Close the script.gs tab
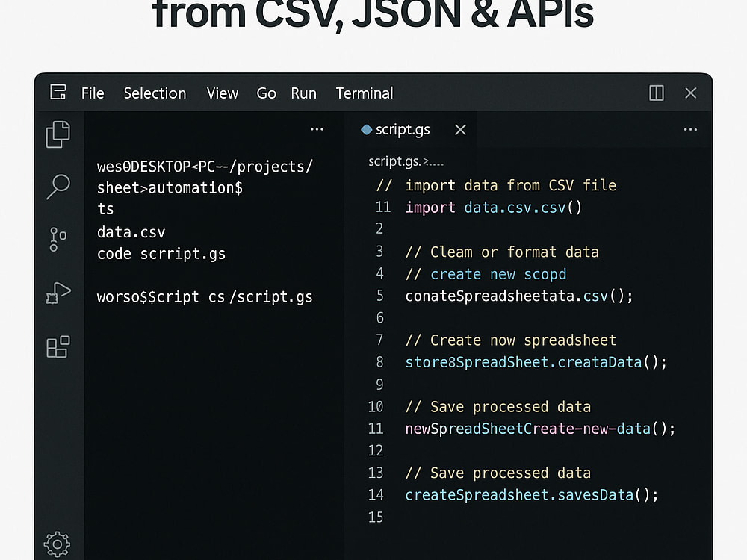This screenshot has height=560, width=747. point(460,129)
